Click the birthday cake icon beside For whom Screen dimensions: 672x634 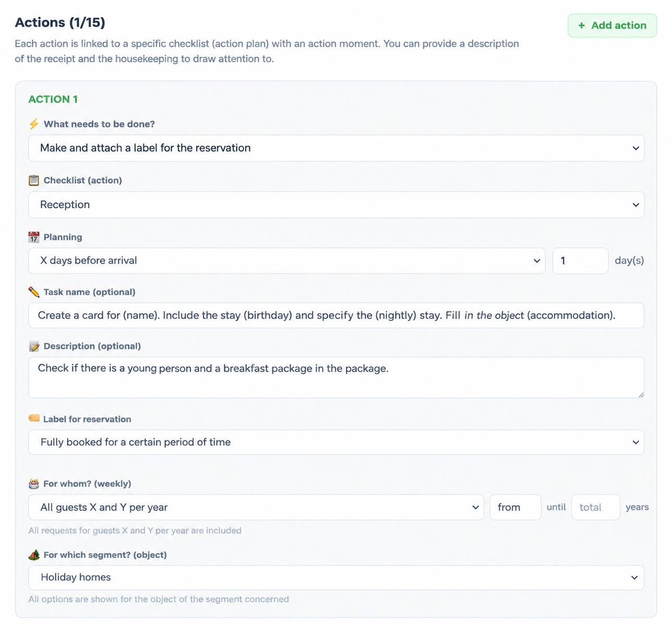click(34, 484)
